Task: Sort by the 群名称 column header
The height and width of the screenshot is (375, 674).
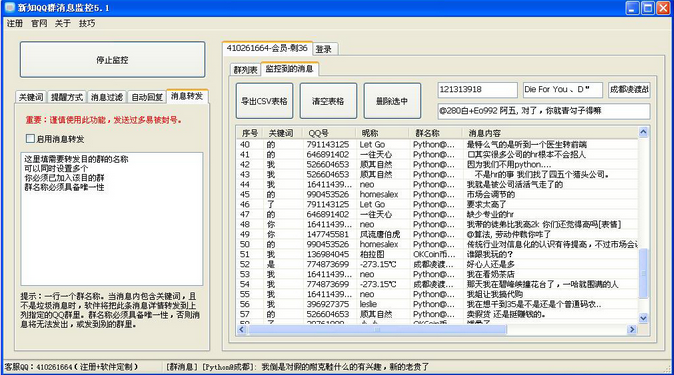Action: click(x=436, y=133)
